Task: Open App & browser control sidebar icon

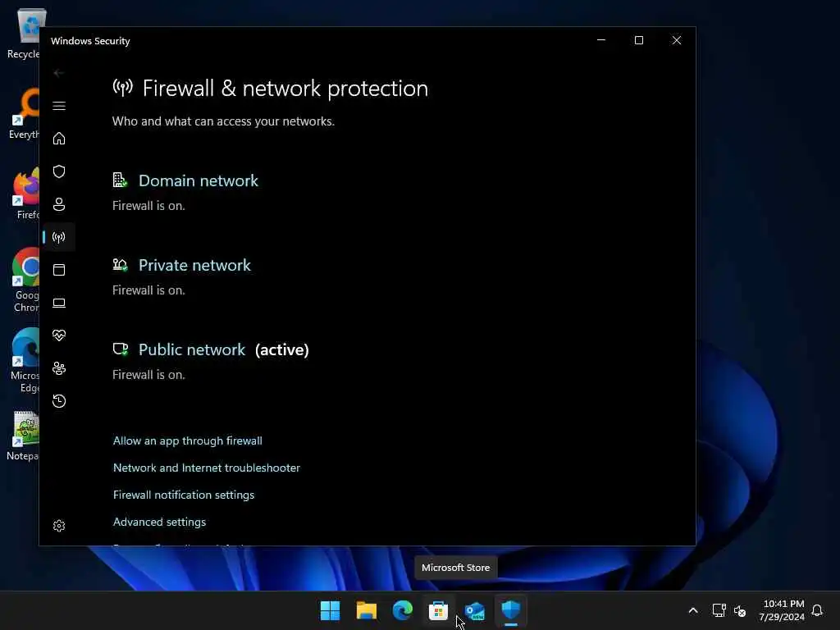Action: [59, 269]
